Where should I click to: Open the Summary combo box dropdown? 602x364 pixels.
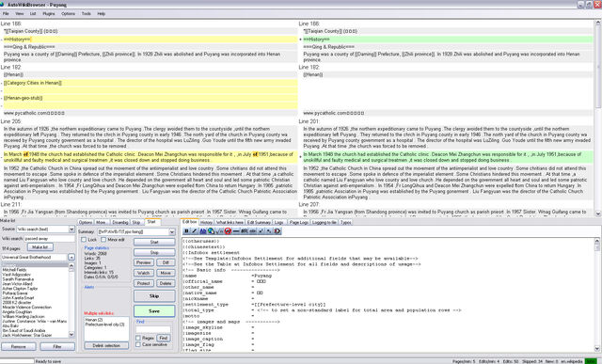point(171,232)
